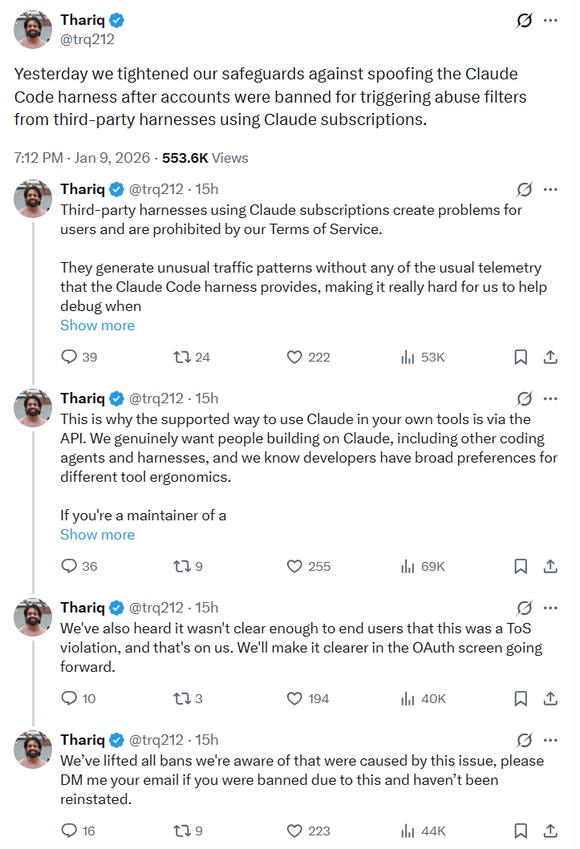Expand Show more under maintainer tweet
580x849 pixels.
[97, 534]
